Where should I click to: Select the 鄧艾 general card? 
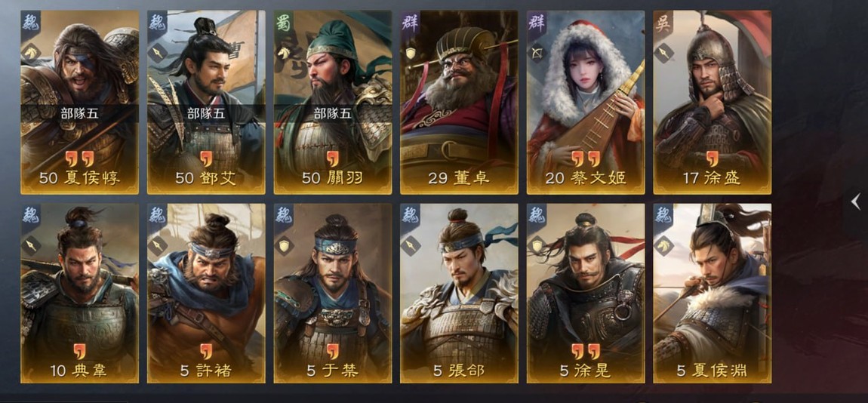[206, 103]
